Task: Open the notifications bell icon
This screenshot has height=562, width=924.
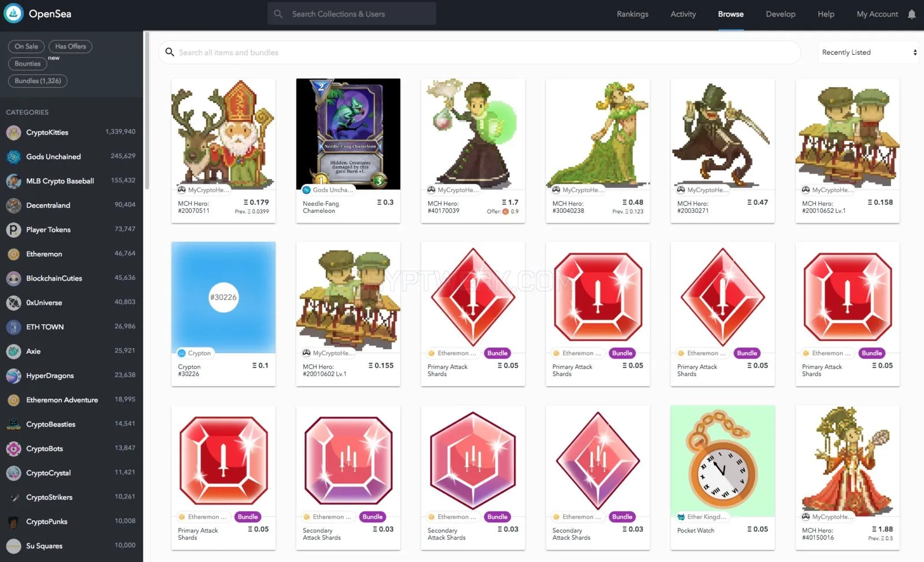Action: pyautogui.click(x=912, y=14)
